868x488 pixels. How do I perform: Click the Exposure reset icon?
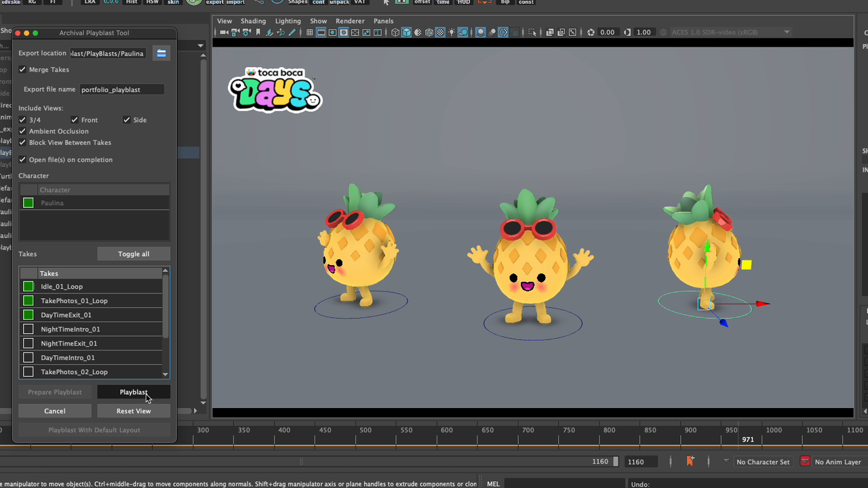[x=590, y=32]
